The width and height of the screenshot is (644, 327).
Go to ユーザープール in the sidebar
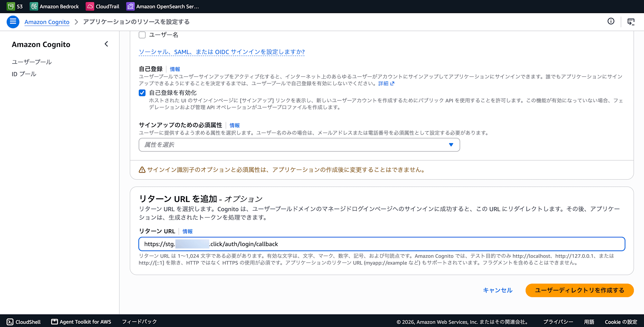pyautogui.click(x=32, y=62)
